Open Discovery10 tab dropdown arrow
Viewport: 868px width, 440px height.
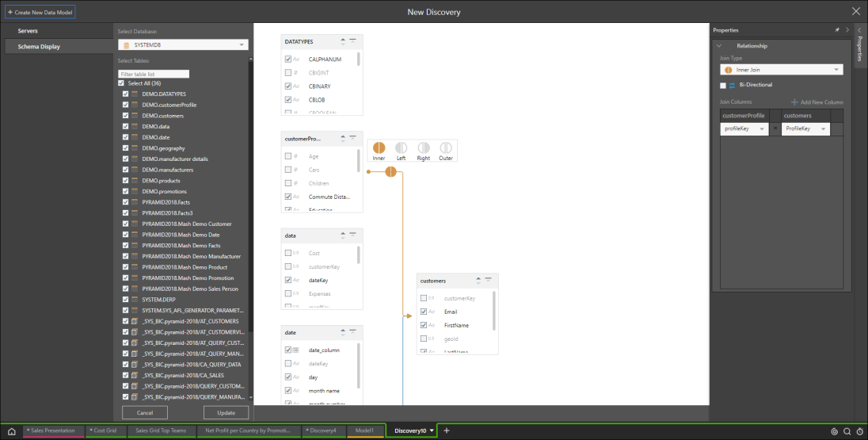[x=432, y=430]
